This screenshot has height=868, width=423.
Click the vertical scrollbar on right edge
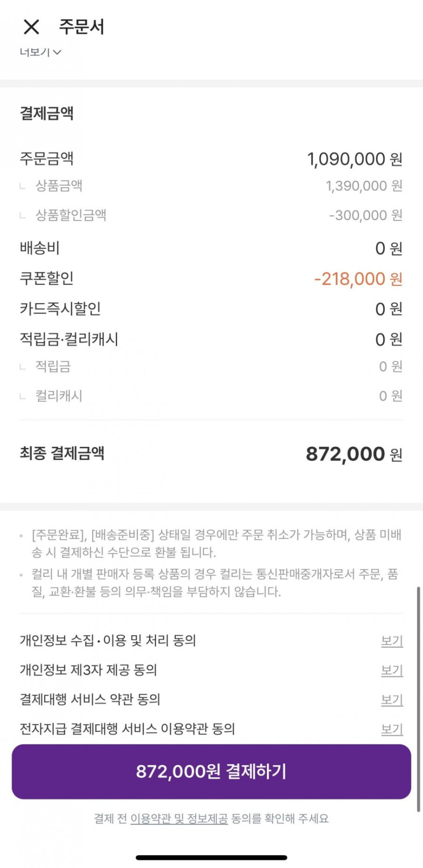[x=418, y=698]
